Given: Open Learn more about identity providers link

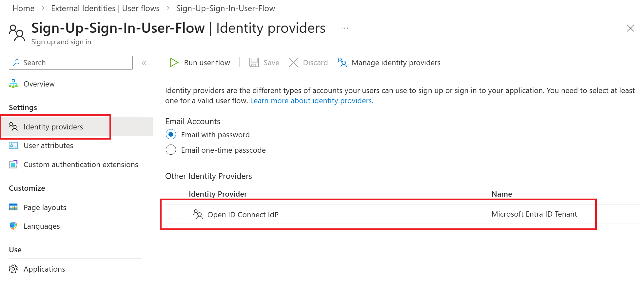Looking at the screenshot, I should click(x=312, y=101).
